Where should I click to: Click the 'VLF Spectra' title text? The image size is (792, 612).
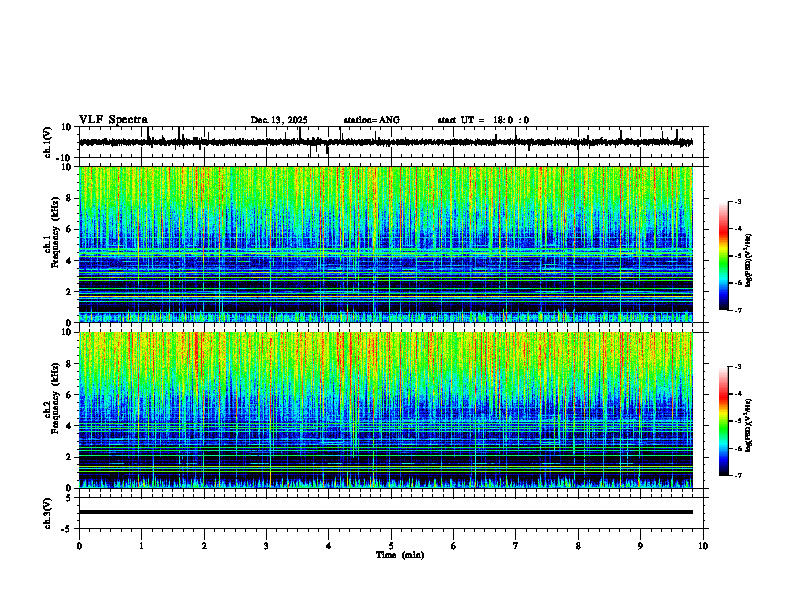[x=113, y=120]
